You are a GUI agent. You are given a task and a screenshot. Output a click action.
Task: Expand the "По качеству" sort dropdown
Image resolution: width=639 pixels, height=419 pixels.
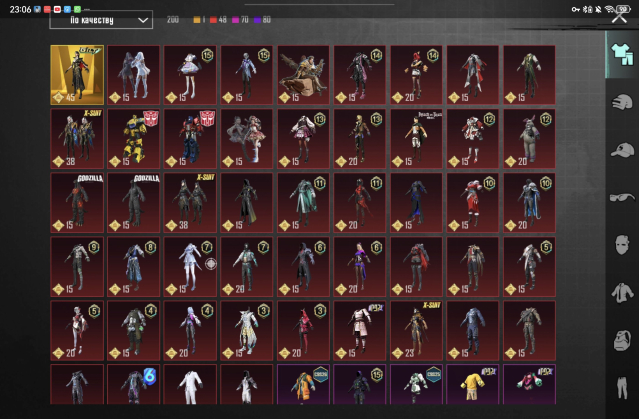(x=100, y=19)
